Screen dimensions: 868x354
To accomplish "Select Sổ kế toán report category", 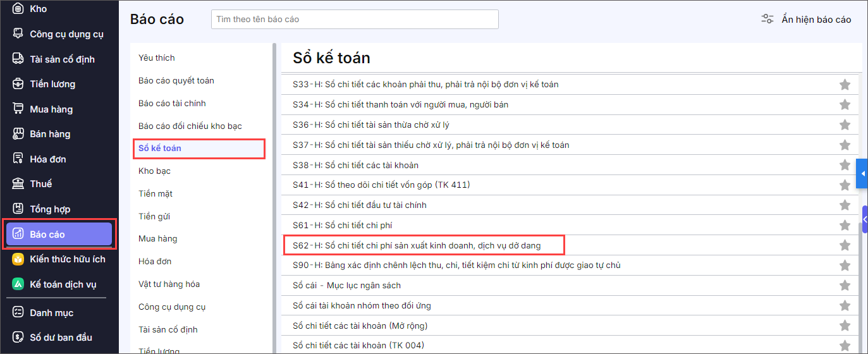I will 160,149.
